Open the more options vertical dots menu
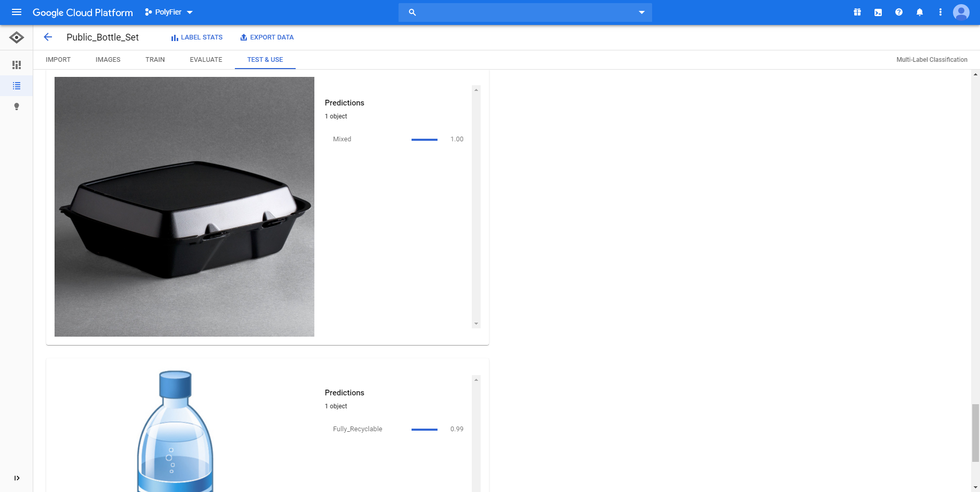The width and height of the screenshot is (980, 492). (941, 12)
